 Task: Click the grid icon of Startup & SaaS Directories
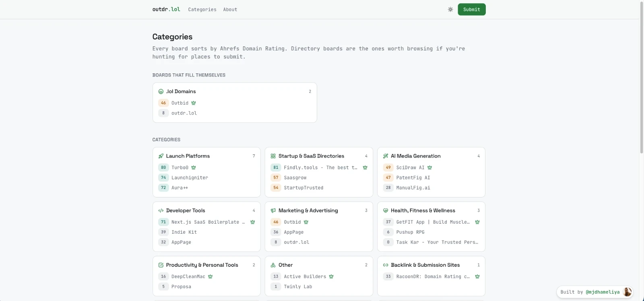(273, 156)
